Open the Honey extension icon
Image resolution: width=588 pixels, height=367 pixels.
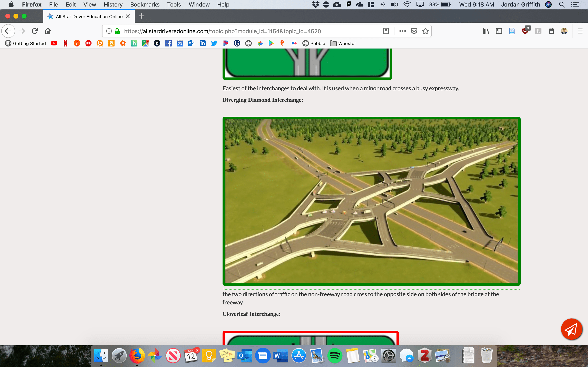coord(538,31)
